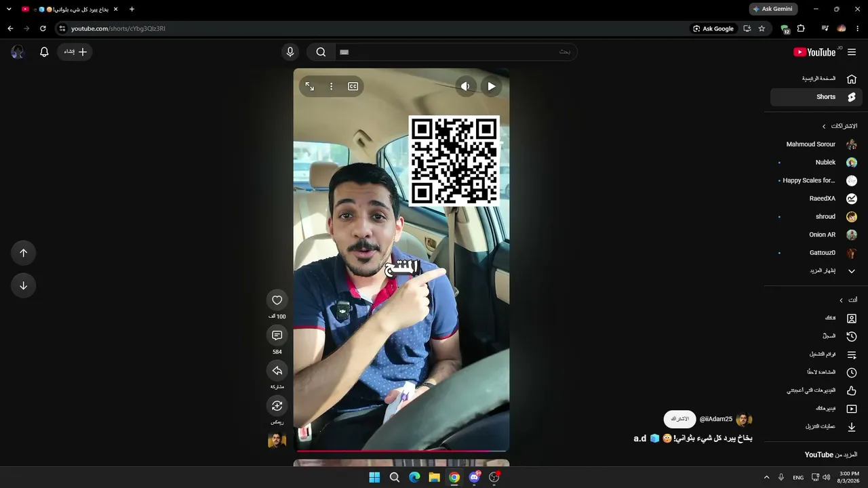Image resolution: width=868 pixels, height=488 pixels.
Task: Open Watch later in the sidebar
Action: pyautogui.click(x=816, y=372)
